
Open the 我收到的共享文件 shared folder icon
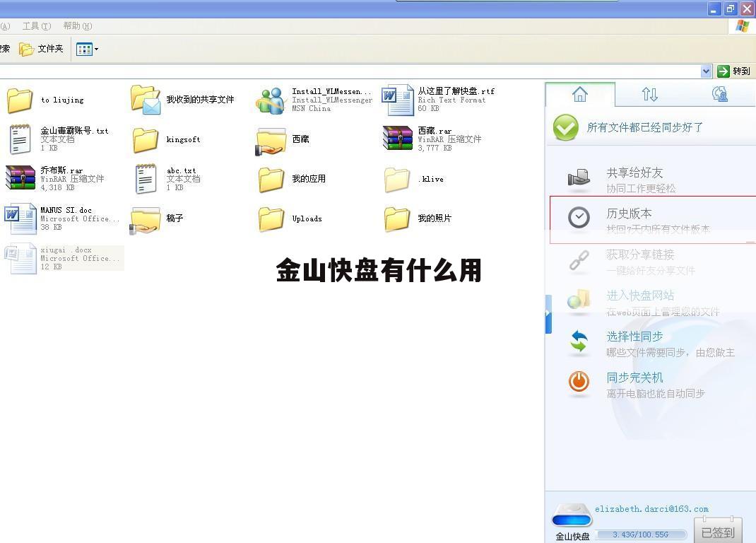[146, 100]
